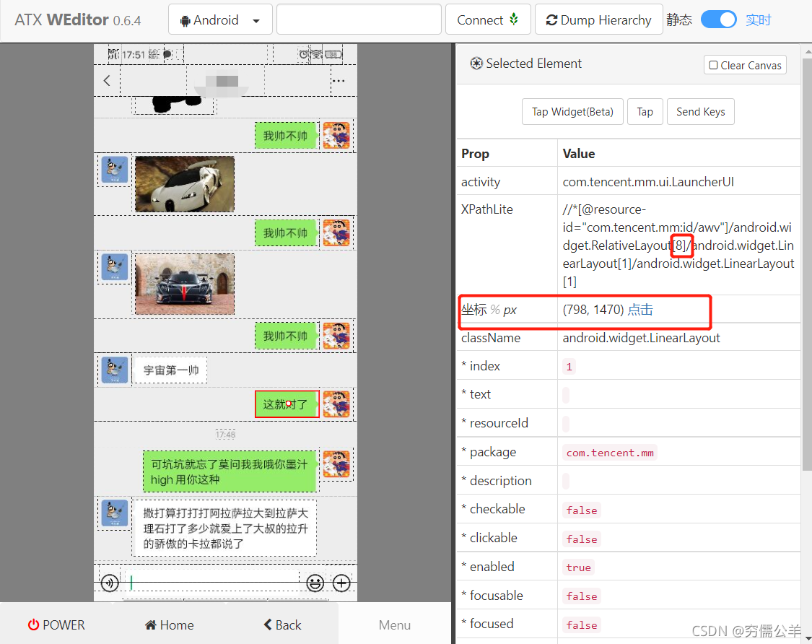Click the activity value com.tencent.mm.ui.LauncherUI

point(648,182)
